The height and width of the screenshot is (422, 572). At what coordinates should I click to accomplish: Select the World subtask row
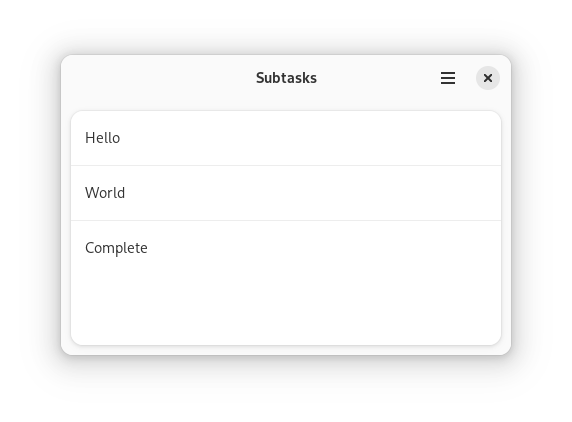(x=286, y=193)
